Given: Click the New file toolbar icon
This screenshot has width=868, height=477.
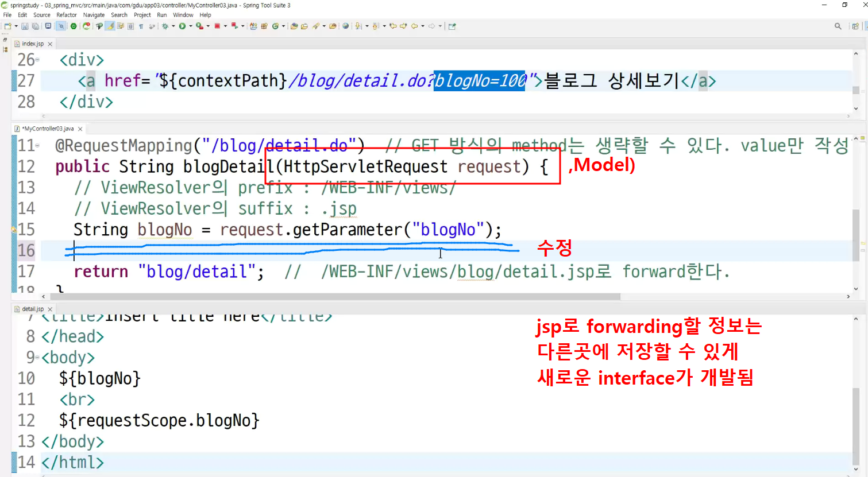Looking at the screenshot, I should click(7, 26).
